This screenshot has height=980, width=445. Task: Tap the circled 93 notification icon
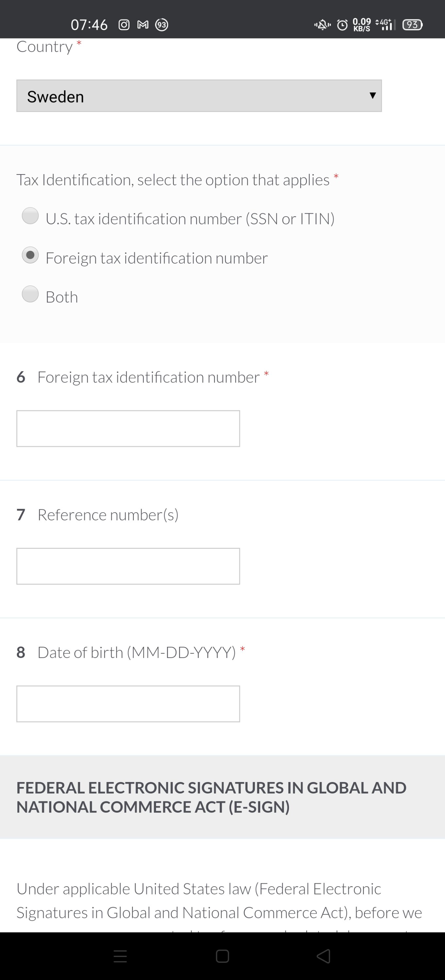click(x=162, y=25)
